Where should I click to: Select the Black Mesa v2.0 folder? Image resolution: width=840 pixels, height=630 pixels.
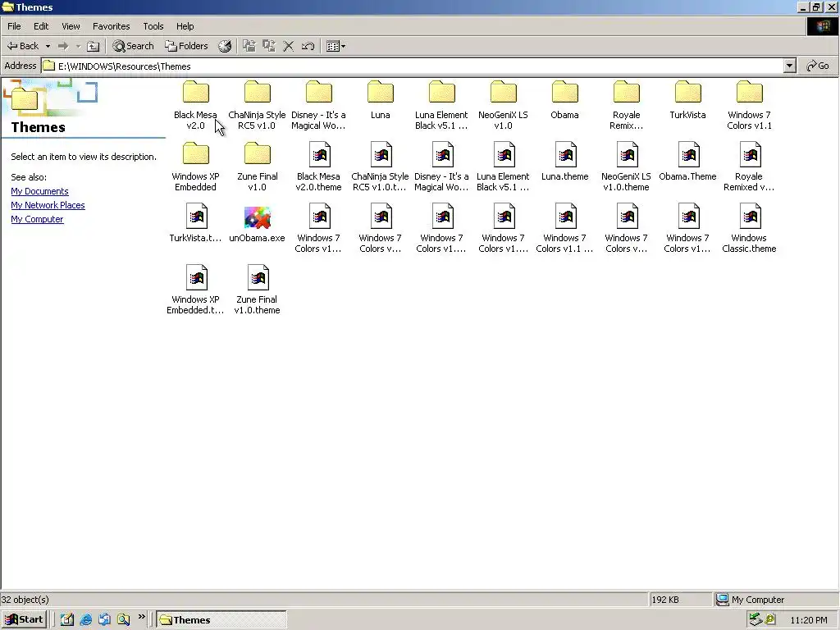tap(195, 105)
